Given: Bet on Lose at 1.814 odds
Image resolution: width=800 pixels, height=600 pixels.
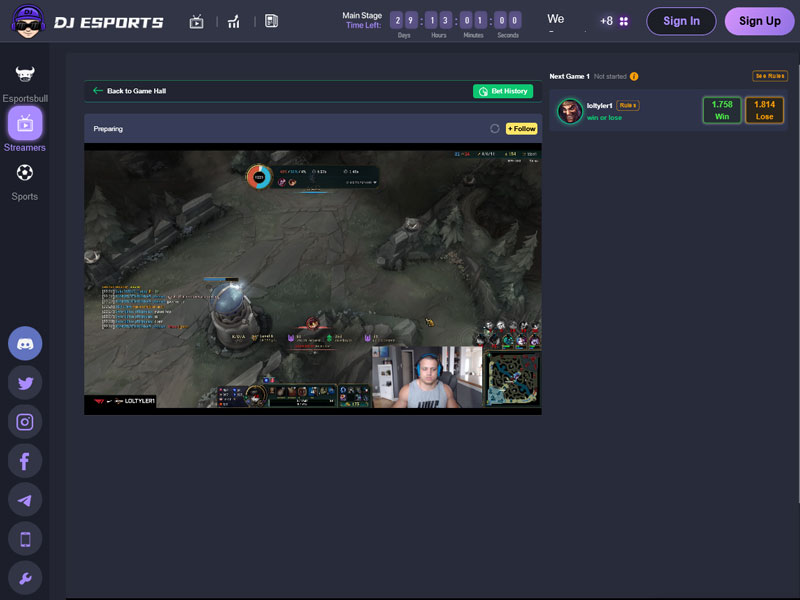Looking at the screenshot, I should coord(764,110).
